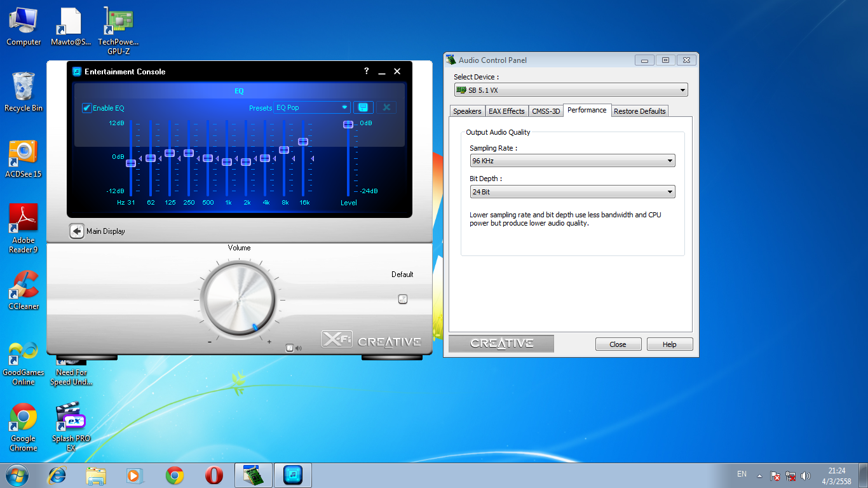Uncheck the Enable EQ checkbox
The height and width of the screenshot is (488, 868).
click(87, 108)
